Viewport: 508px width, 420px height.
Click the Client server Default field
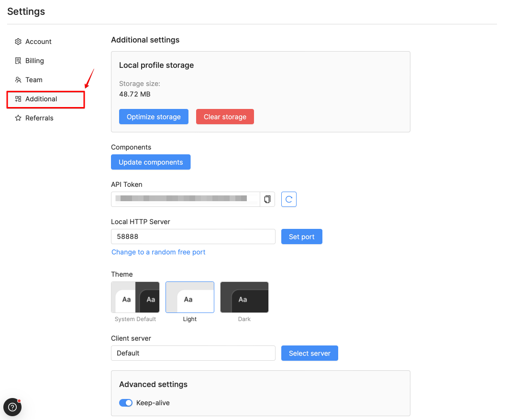(x=193, y=353)
